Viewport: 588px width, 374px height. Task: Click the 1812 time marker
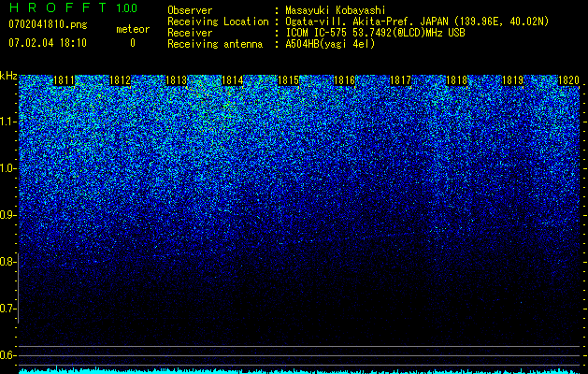coord(120,80)
